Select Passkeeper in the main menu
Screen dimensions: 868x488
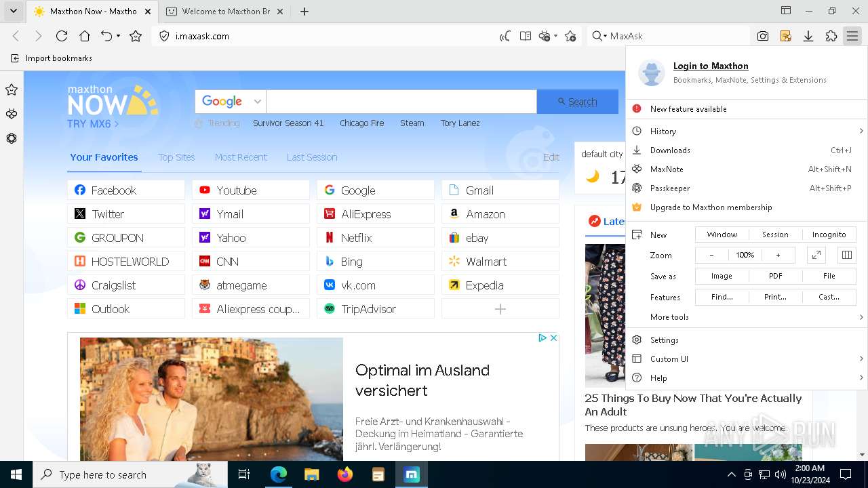click(747, 188)
